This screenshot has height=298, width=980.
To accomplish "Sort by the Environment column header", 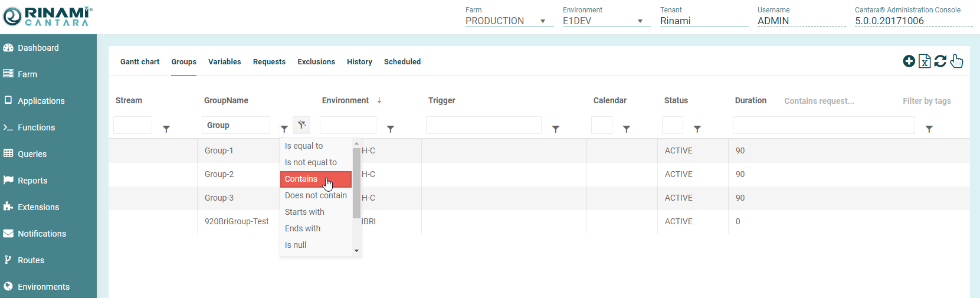I will [x=345, y=100].
